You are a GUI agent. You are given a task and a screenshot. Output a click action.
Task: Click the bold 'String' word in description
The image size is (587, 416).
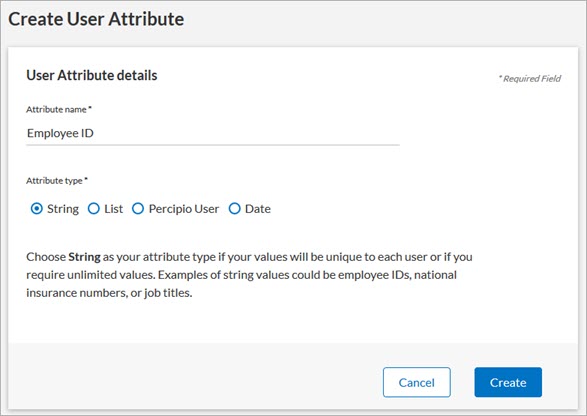pos(84,257)
